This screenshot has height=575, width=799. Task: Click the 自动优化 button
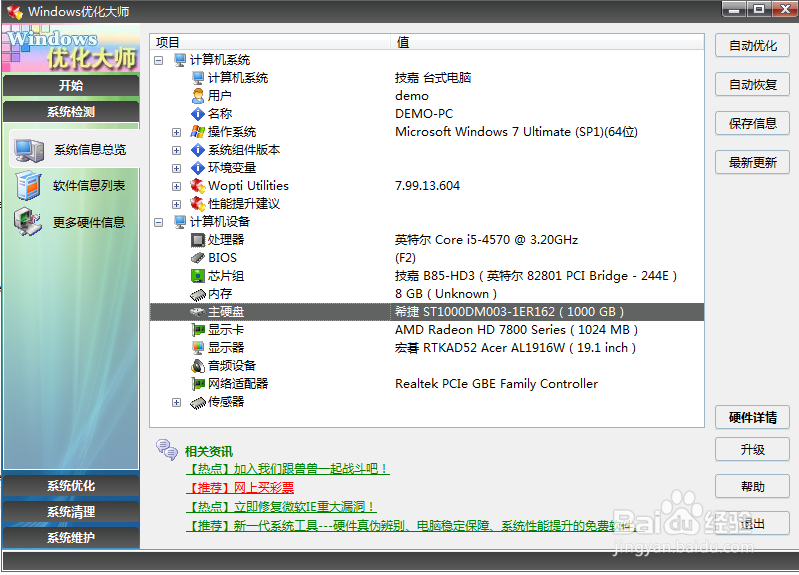(x=752, y=45)
